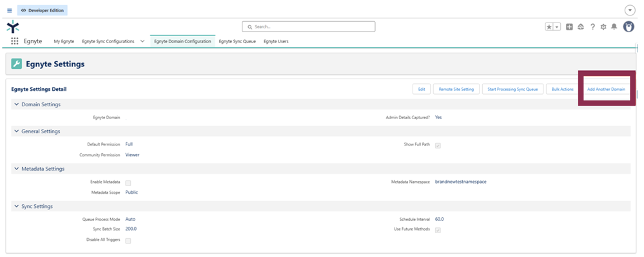
Task: Open the My Egnyte tab
Action: [64, 41]
